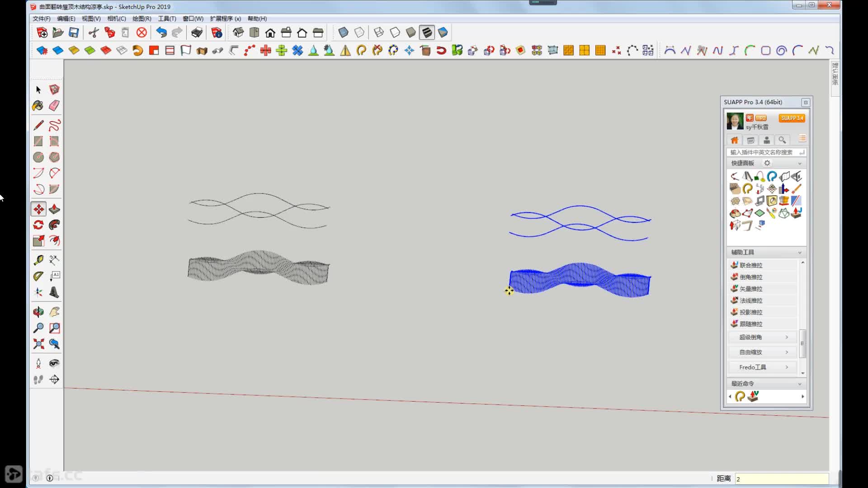Expand the 超级倒角 submenu

[763, 337]
